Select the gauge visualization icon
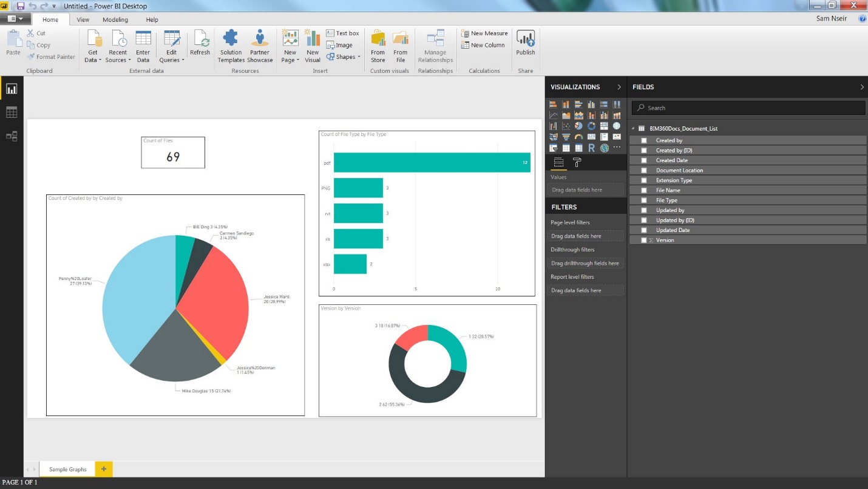The width and height of the screenshot is (868, 489). pyautogui.click(x=578, y=137)
